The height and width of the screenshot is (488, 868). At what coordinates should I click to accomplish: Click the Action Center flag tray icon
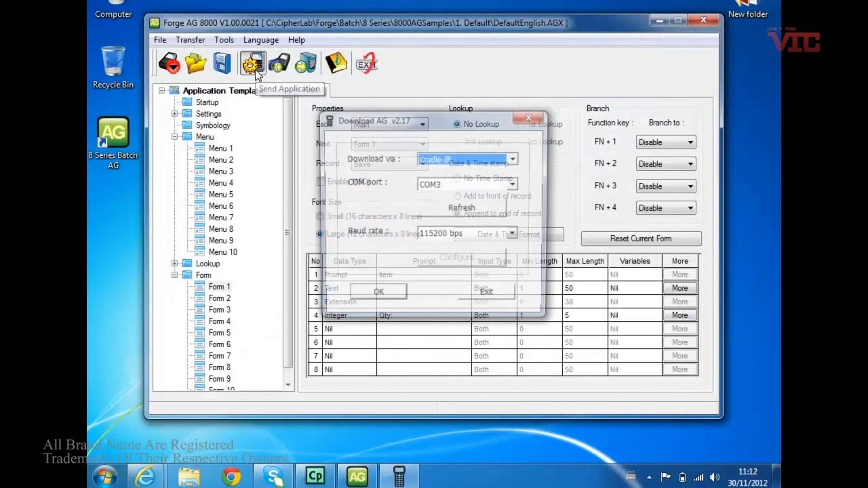click(666, 477)
